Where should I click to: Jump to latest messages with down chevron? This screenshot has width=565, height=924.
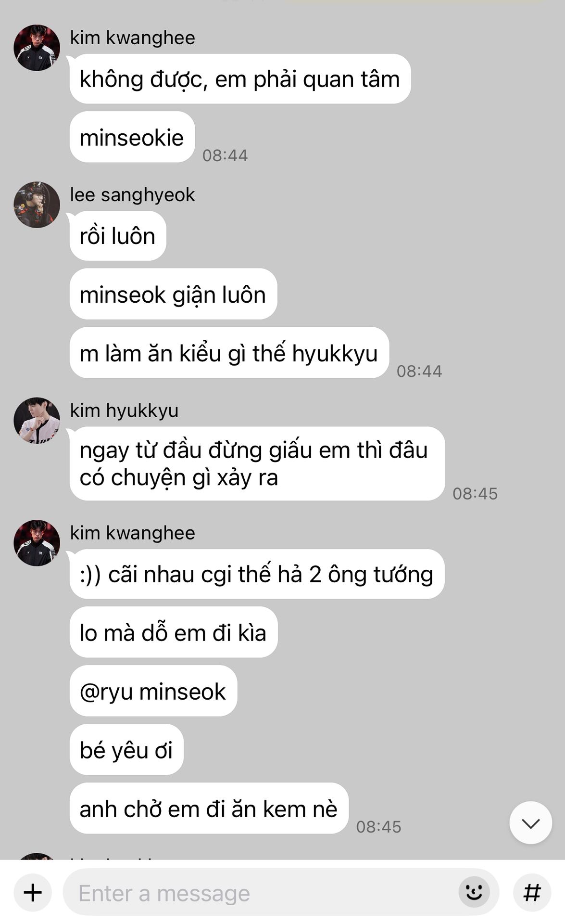(530, 823)
